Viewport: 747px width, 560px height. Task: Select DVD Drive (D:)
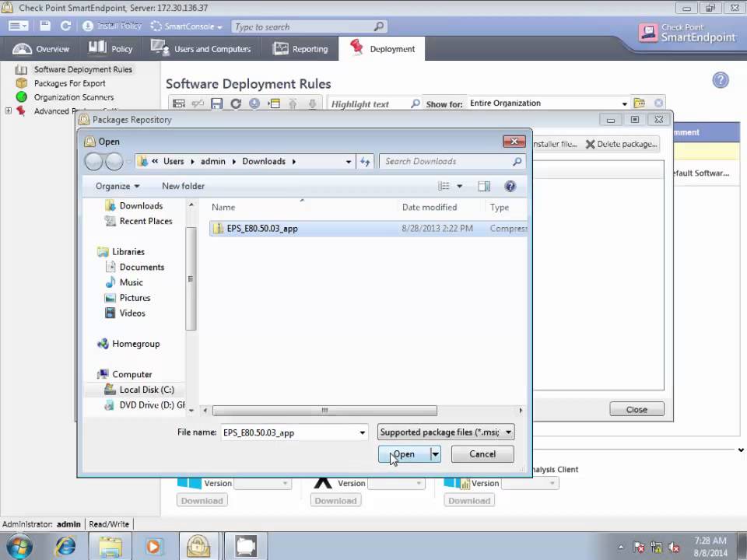click(152, 405)
